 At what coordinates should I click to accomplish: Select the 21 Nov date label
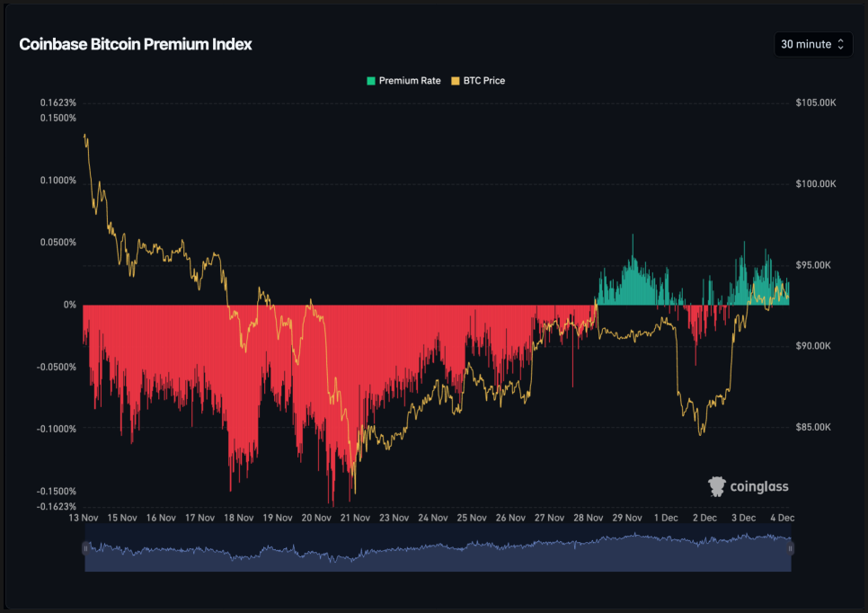(x=355, y=518)
